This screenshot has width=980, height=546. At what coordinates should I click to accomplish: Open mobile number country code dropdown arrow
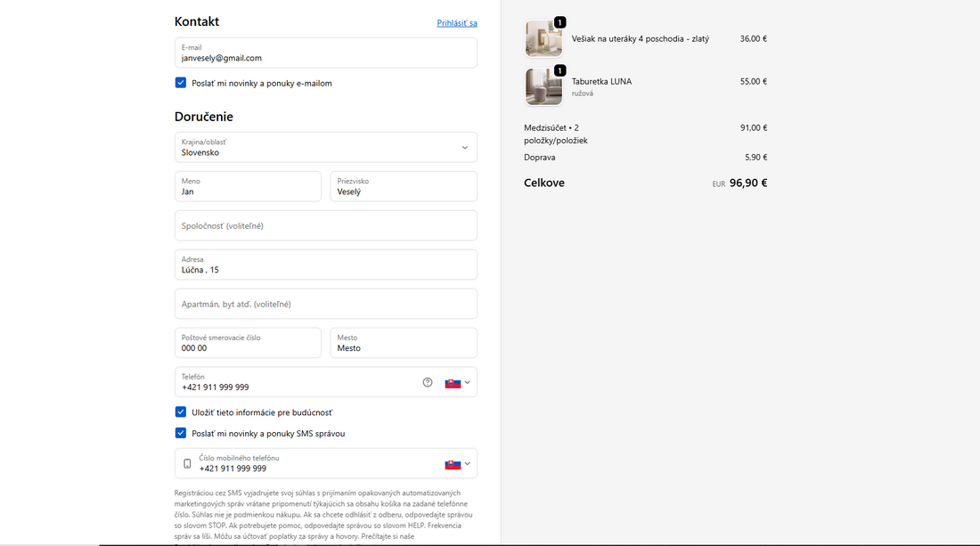468,464
